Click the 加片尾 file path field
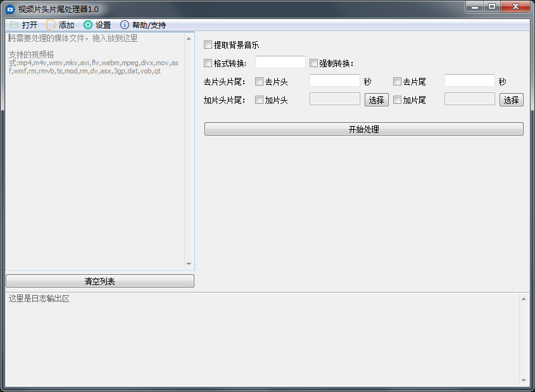This screenshot has height=392, width=535. 470,99
